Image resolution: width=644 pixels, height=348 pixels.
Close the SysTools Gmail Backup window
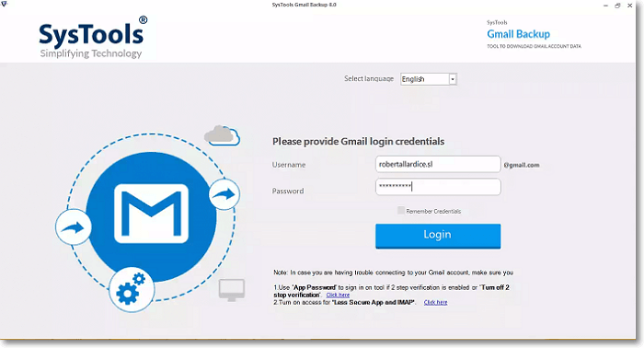pos(630,6)
